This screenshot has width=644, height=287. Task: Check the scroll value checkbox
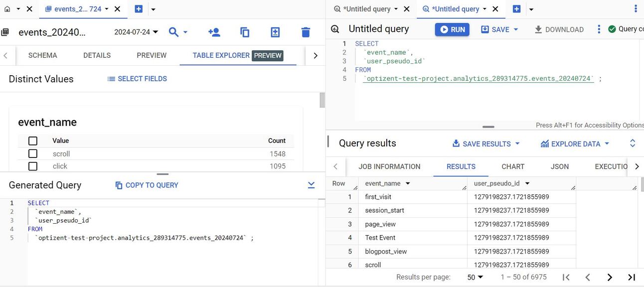32,153
